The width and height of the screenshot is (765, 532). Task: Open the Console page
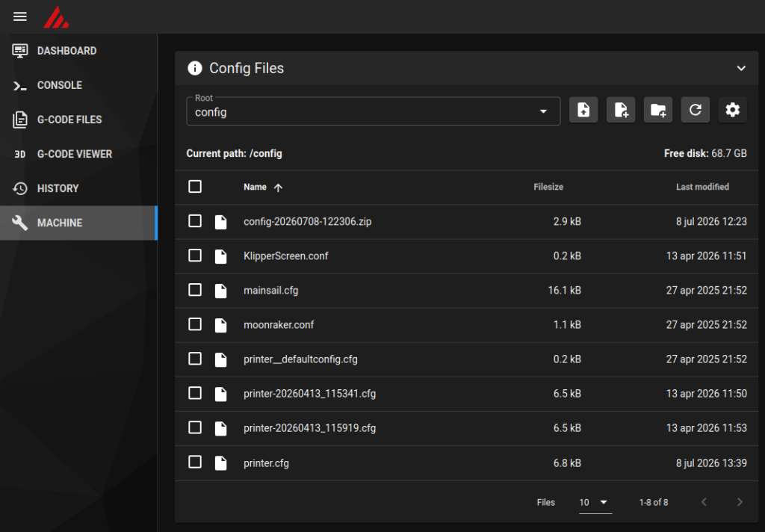78,85
